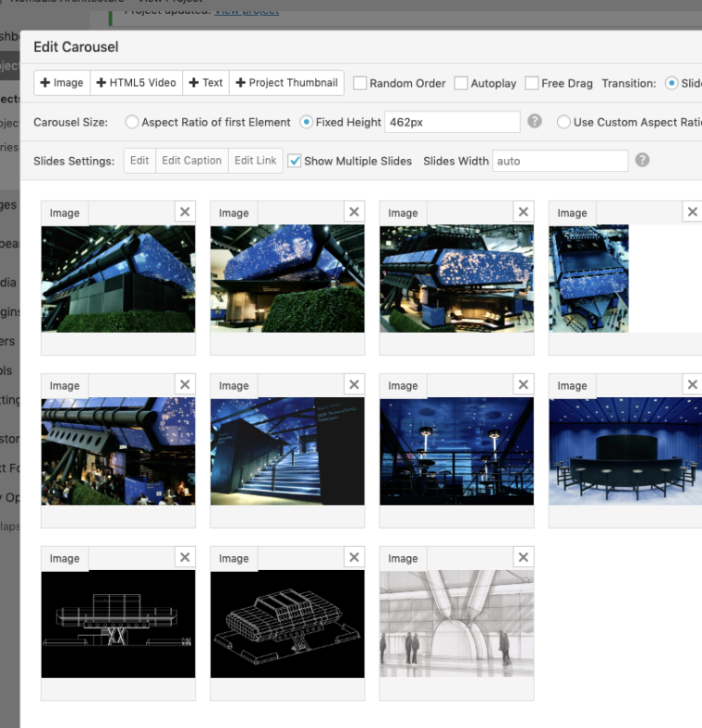
Task: Remove the white interior rendering slide
Action: tap(523, 557)
